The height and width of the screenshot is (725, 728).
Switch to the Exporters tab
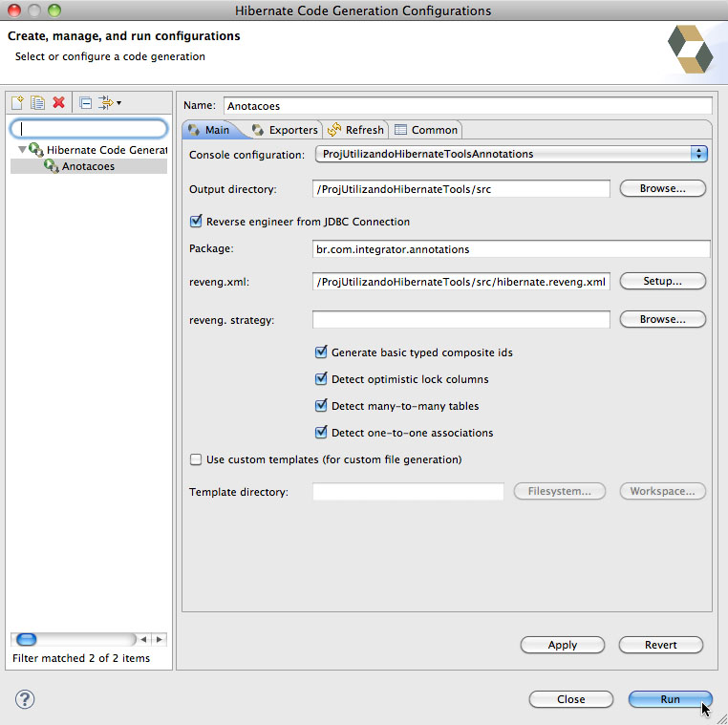click(x=285, y=130)
